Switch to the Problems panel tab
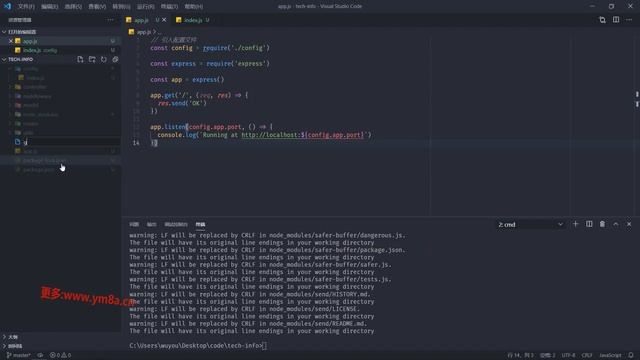 point(134,224)
